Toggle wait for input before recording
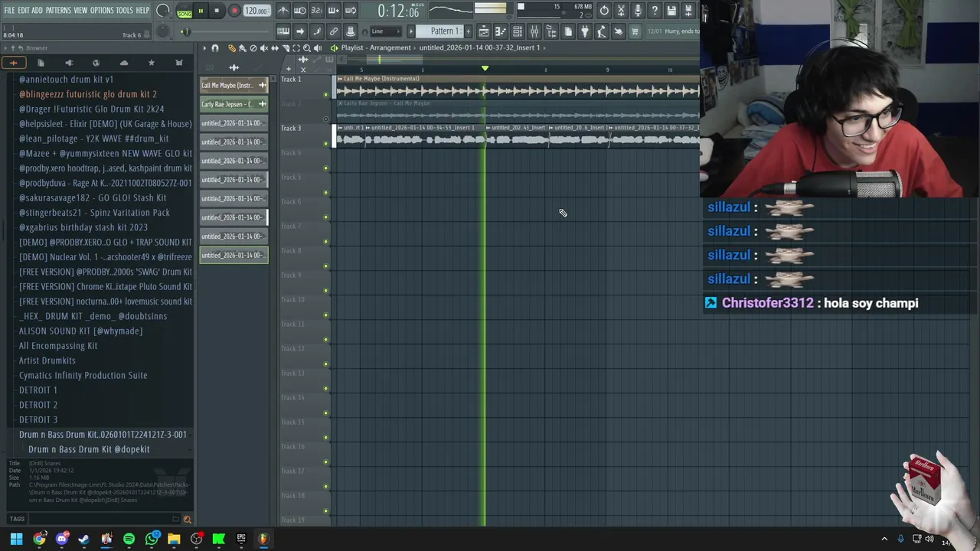Image resolution: width=980 pixels, height=551 pixels. point(299,11)
